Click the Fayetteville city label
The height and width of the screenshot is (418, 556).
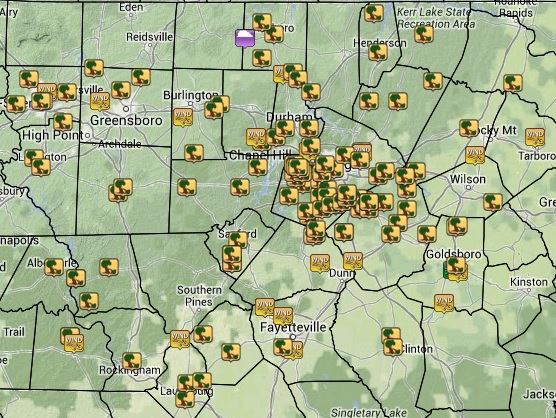pyautogui.click(x=293, y=327)
